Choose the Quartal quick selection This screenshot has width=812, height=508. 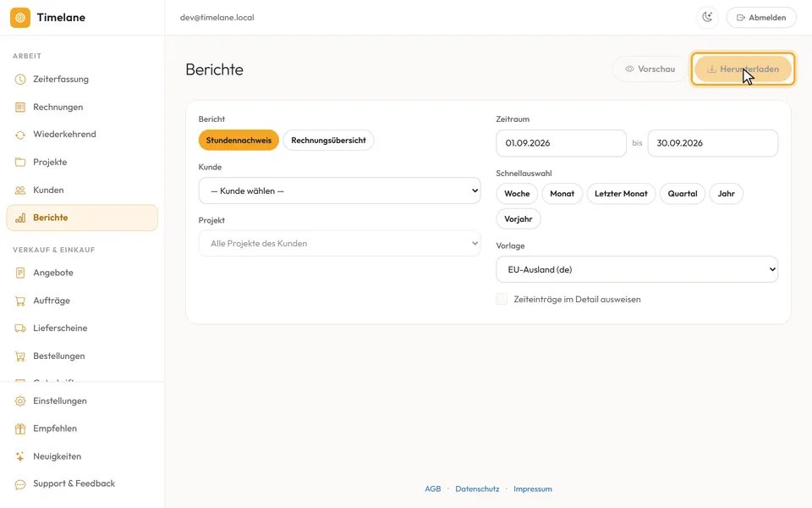click(x=682, y=193)
